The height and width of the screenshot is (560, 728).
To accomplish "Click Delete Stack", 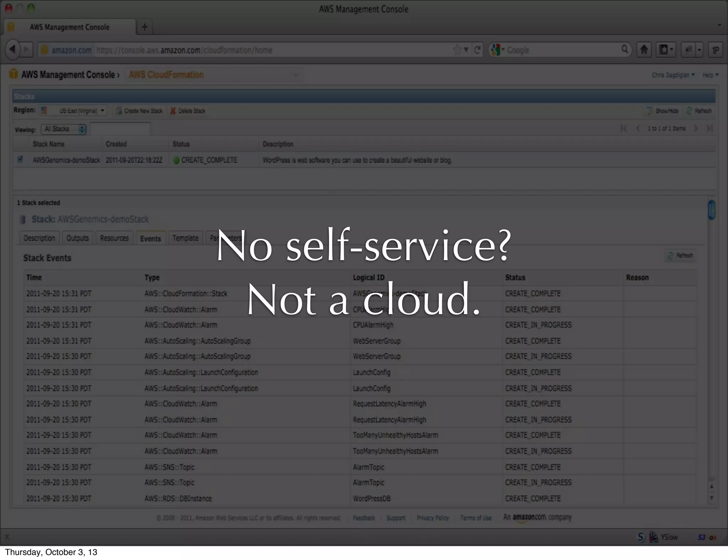I will 188,111.
